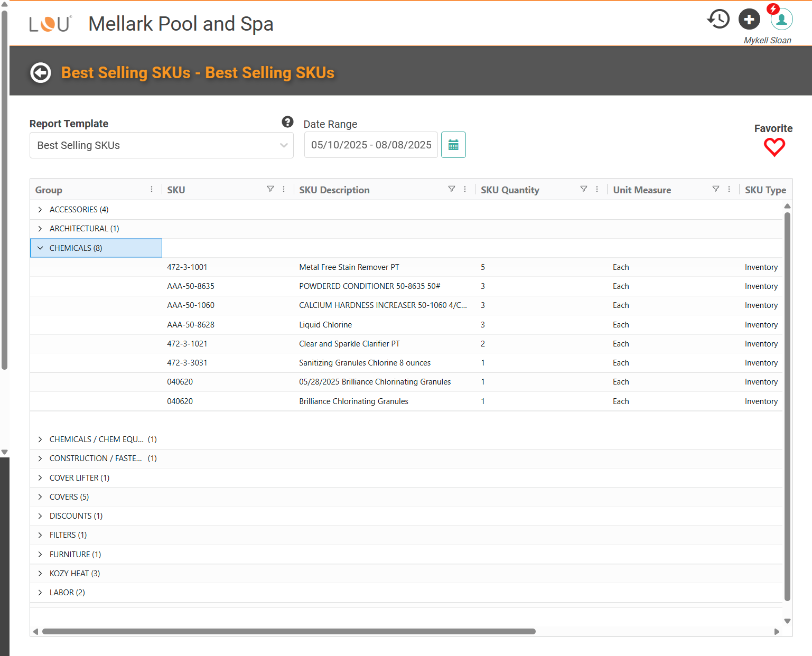Open filter for SKU Description column
Image resolution: width=812 pixels, height=656 pixels.
coord(452,189)
